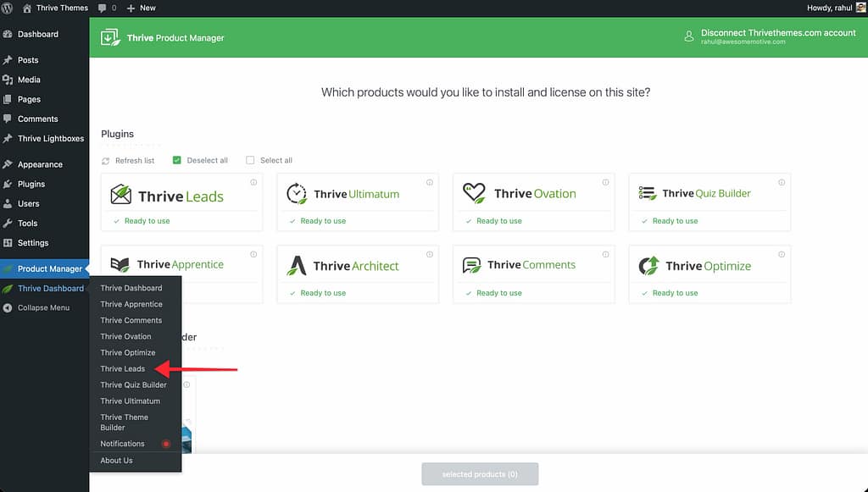Click the Thrive Optimize logo icon

pos(648,266)
